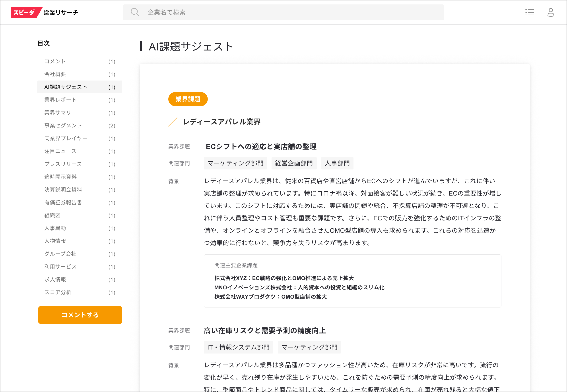This screenshot has height=392, width=567.
Task: Focus the 企業名で検索 search field
Action: tap(283, 12)
